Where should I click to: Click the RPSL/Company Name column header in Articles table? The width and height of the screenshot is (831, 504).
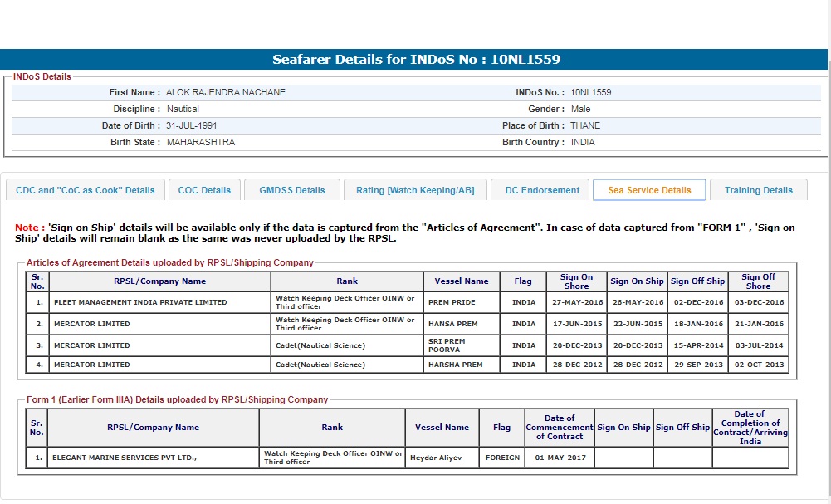[159, 281]
